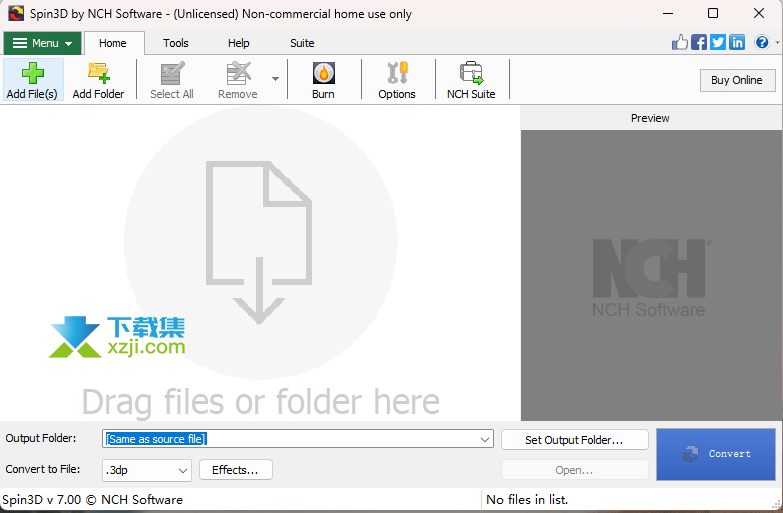Screen dimensions: 783x513
Task: Maximize the Spin3D window
Action: pos(713,13)
